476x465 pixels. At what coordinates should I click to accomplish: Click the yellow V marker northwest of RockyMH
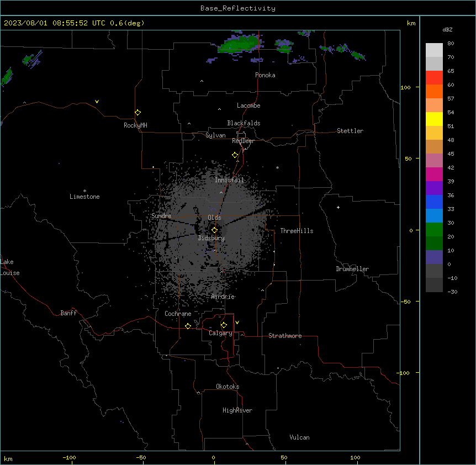pos(97,102)
